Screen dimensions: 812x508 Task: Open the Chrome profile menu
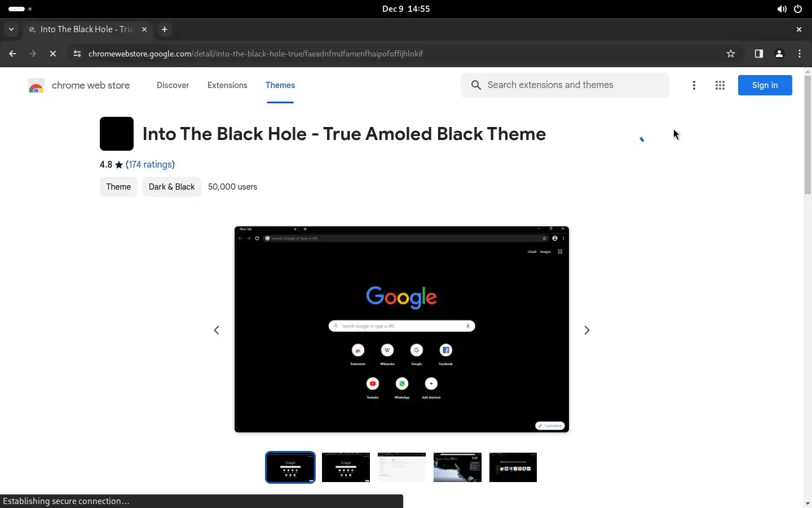pyautogui.click(x=779, y=54)
